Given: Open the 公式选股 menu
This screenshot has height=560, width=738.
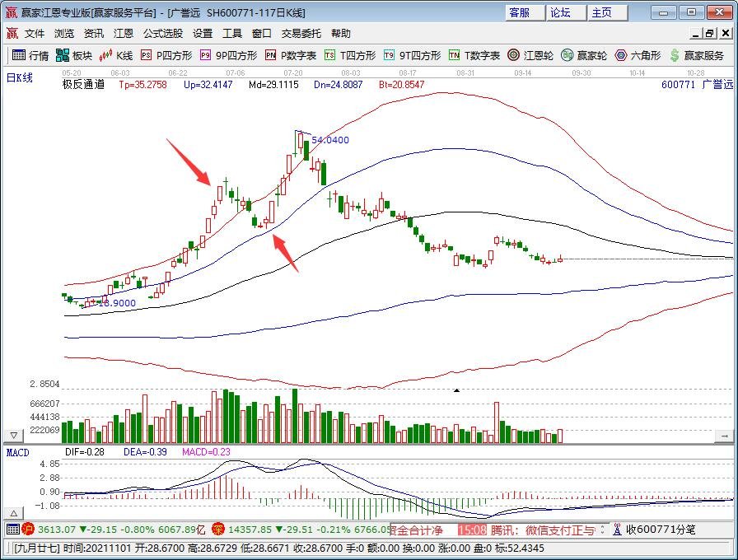Looking at the screenshot, I should pyautogui.click(x=163, y=34).
